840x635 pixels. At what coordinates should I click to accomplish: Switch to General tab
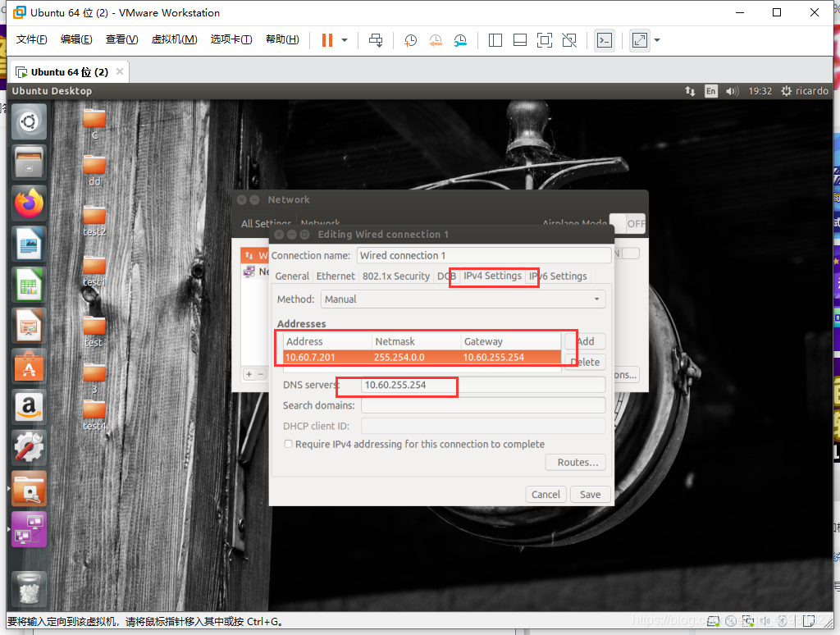click(292, 276)
